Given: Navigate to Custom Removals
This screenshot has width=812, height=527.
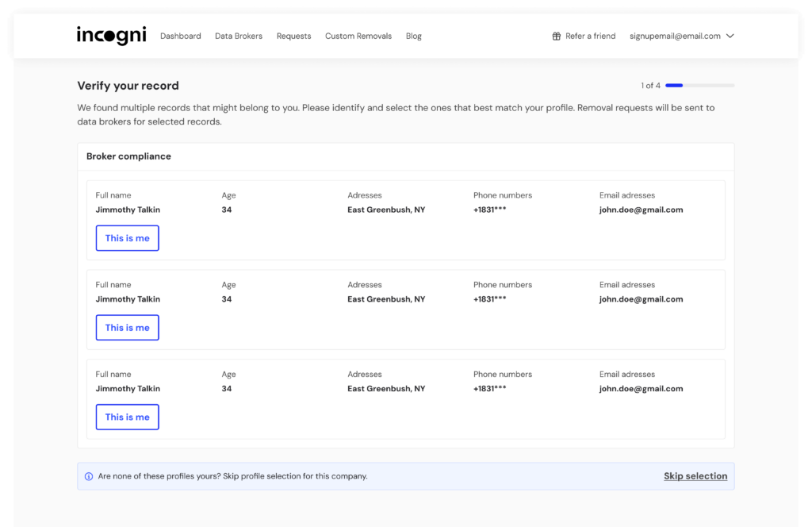Looking at the screenshot, I should pos(358,36).
